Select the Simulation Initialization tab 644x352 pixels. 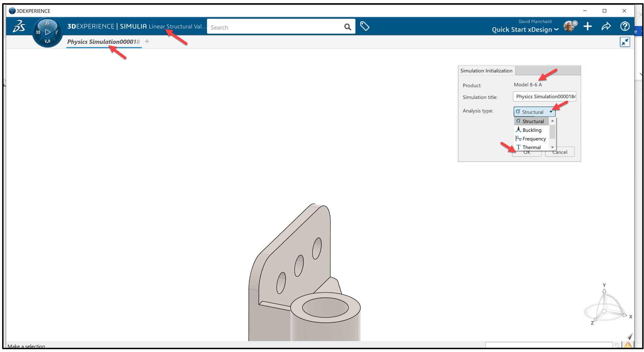486,70
